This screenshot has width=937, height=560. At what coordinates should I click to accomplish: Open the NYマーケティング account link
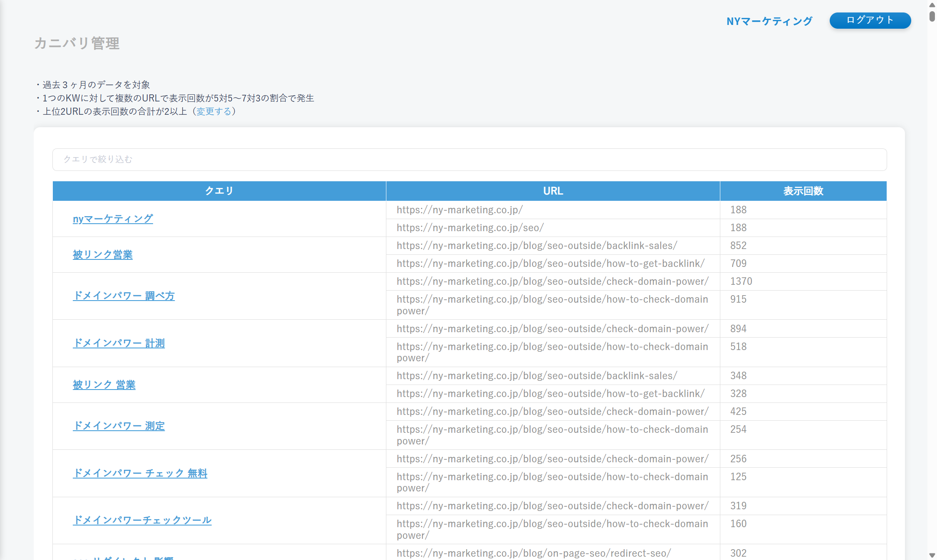pyautogui.click(x=769, y=21)
